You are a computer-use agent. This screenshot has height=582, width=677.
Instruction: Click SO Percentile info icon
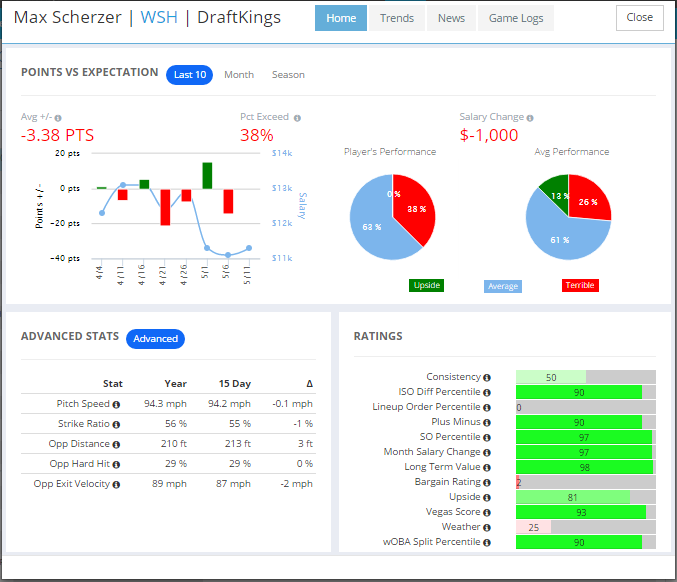487,437
